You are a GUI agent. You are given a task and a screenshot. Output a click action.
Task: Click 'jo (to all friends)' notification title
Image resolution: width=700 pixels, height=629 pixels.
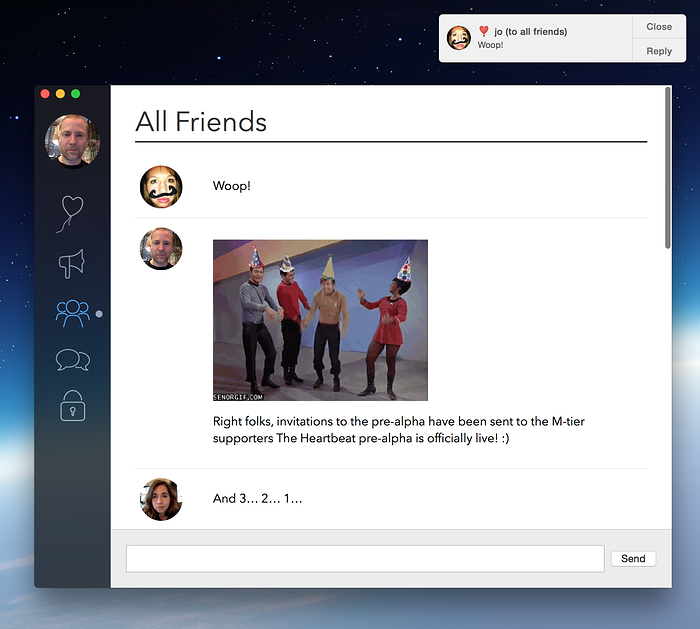tap(531, 32)
